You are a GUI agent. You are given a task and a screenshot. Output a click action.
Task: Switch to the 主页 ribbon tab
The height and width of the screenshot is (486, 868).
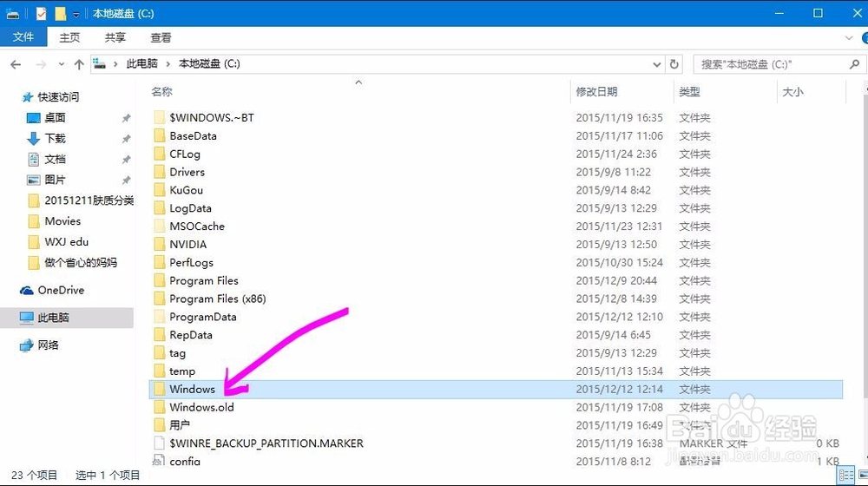click(69, 37)
